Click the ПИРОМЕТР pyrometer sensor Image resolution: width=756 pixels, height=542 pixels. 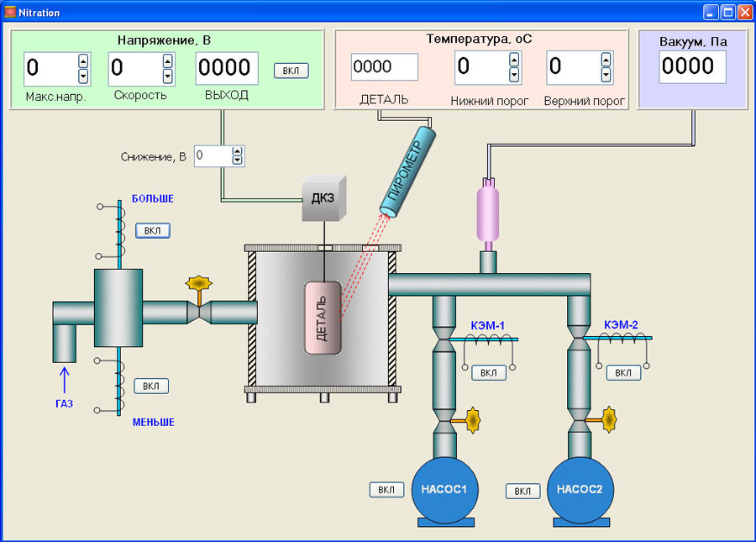pyautogui.click(x=408, y=169)
